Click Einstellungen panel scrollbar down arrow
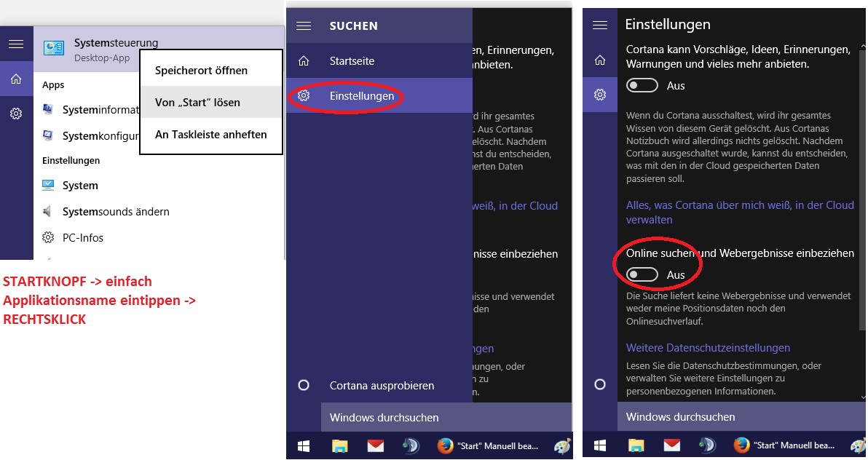868x460 pixels. 864,397
